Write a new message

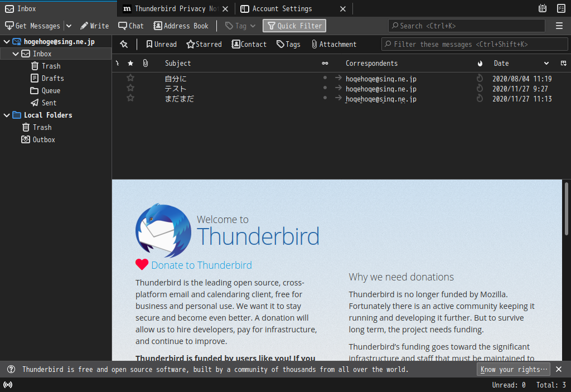tap(95, 26)
